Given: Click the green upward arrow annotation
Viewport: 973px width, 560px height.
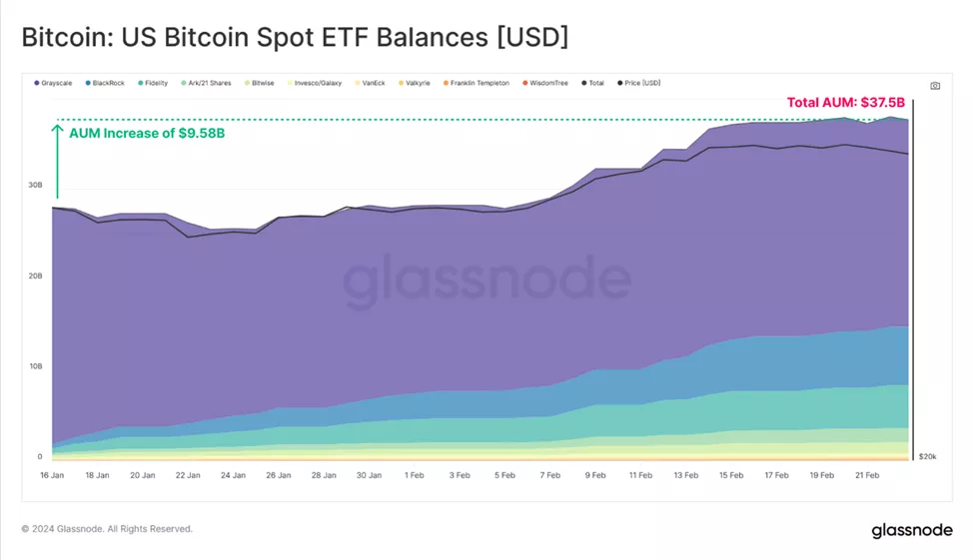Looking at the screenshot, I should pyautogui.click(x=57, y=162).
